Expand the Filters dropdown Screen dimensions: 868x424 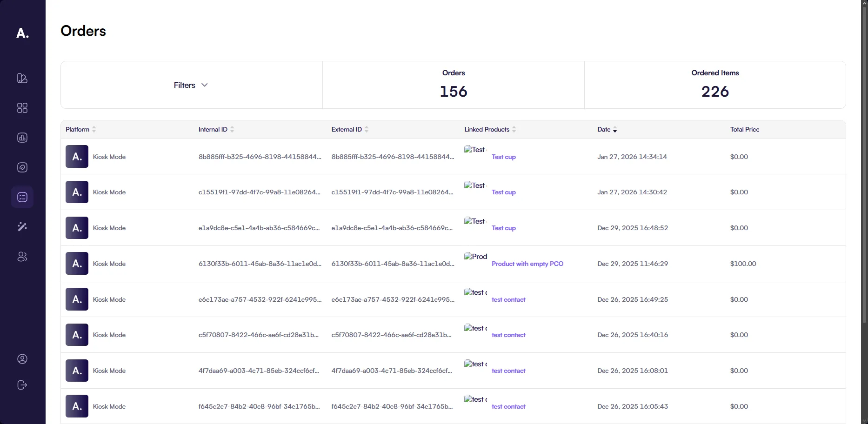[191, 85]
